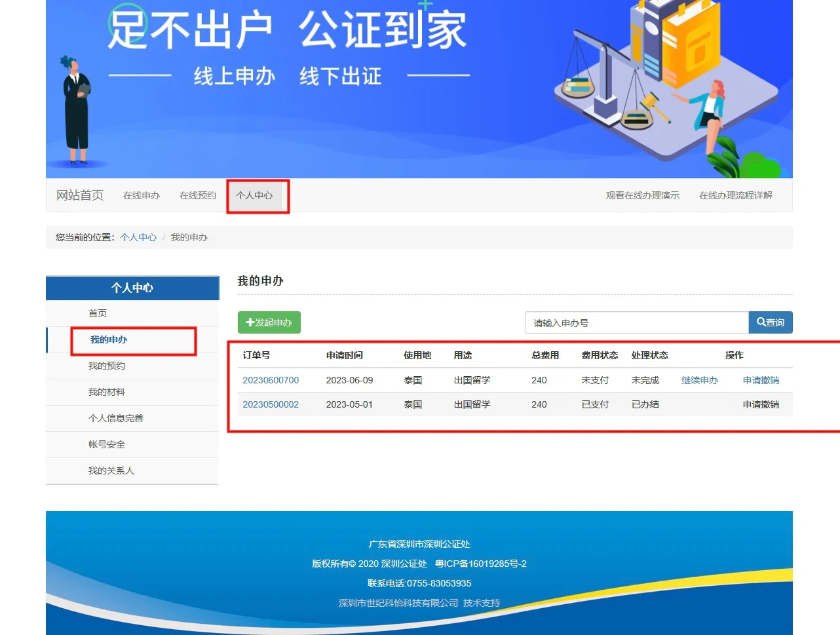Open 帐号安全 in the sidebar
This screenshot has width=840, height=635.
tap(107, 444)
